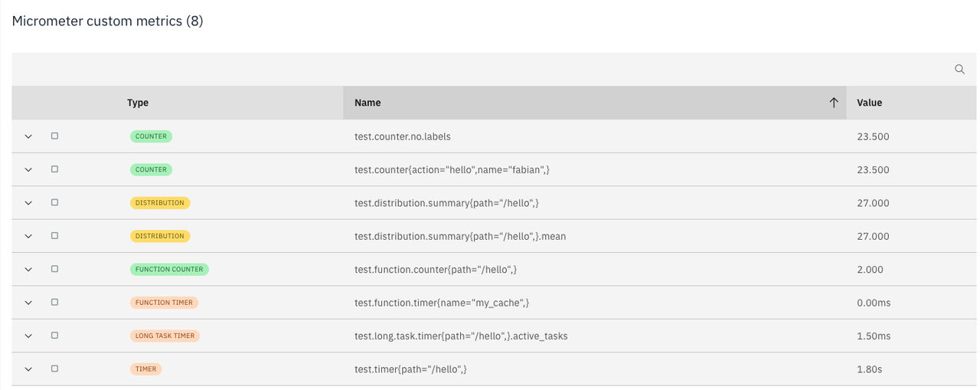Tick the test.timer row checkbox
The width and height of the screenshot is (980, 390).
(x=54, y=369)
